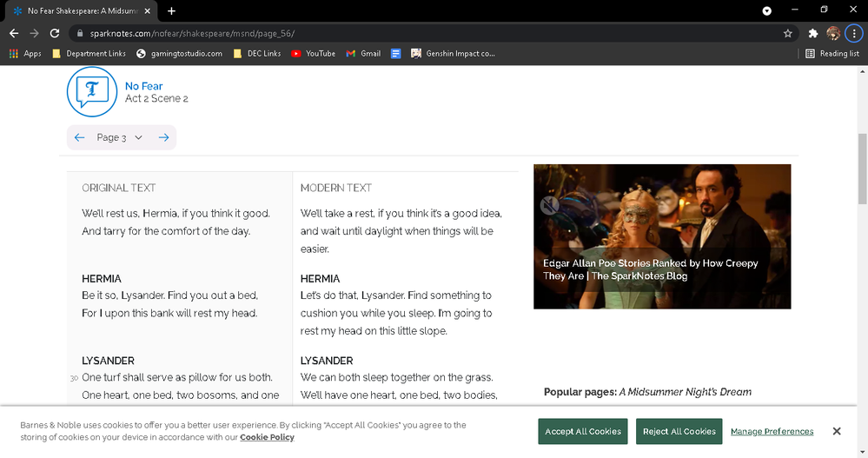
Task: Click 'Act 2 Scene 2' subtitle
Action: [156, 98]
